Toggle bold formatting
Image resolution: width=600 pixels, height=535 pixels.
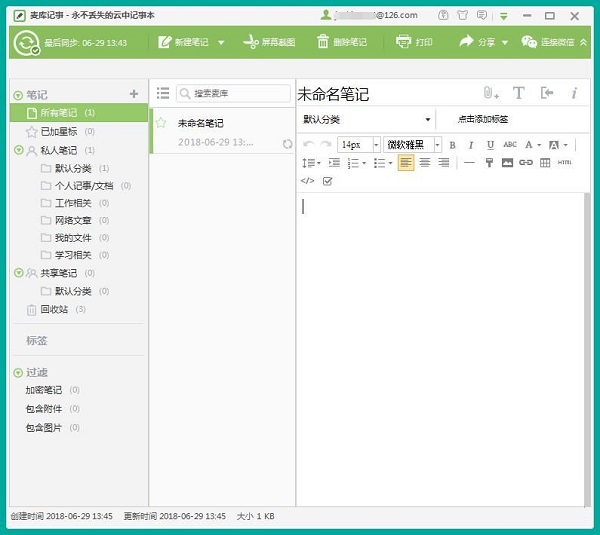tap(452, 145)
